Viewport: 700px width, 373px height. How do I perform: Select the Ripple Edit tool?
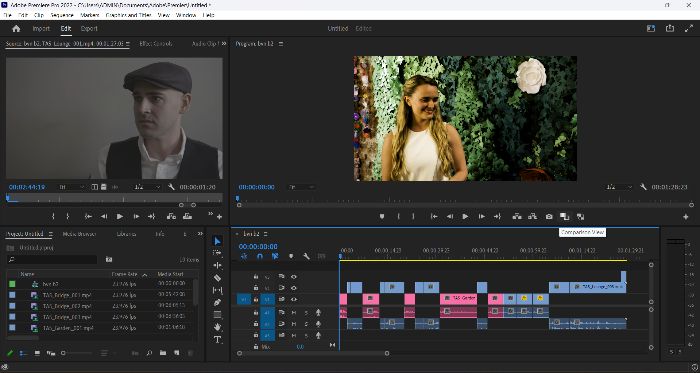(217, 265)
